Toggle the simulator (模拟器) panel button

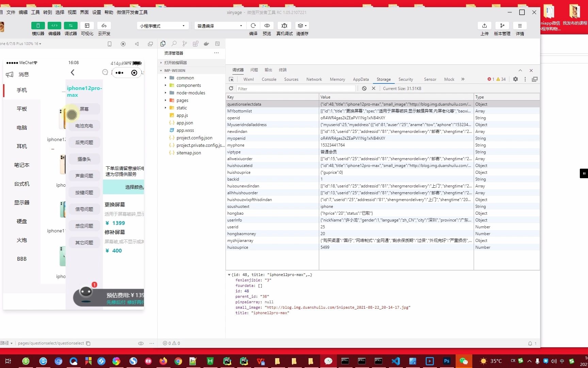click(38, 26)
